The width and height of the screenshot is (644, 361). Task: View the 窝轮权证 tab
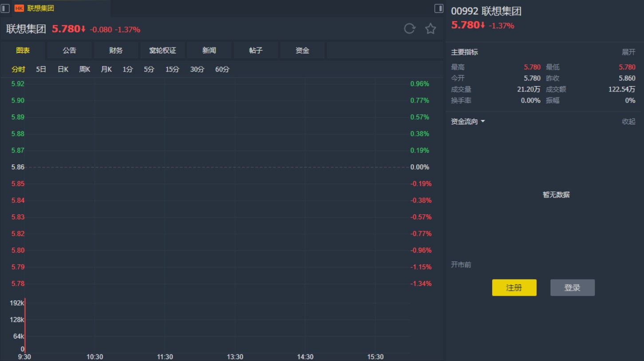point(162,50)
